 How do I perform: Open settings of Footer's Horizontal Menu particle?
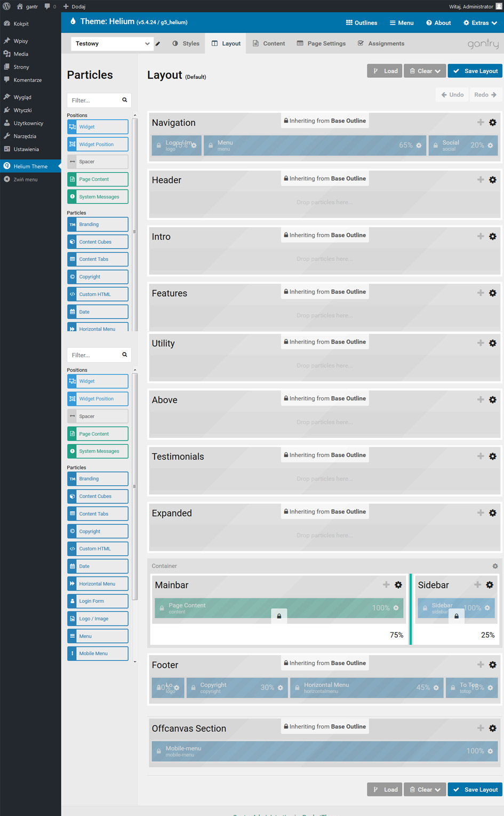click(436, 688)
